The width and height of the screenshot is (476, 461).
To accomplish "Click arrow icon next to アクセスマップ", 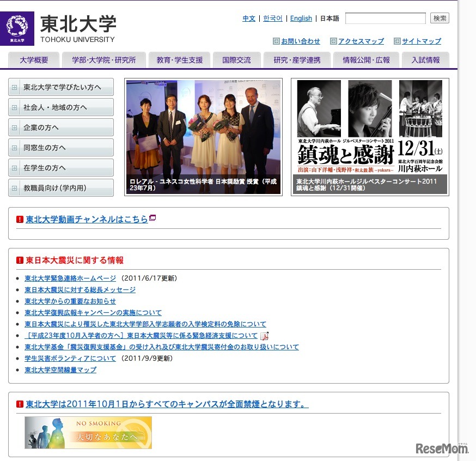I will tap(333, 41).
